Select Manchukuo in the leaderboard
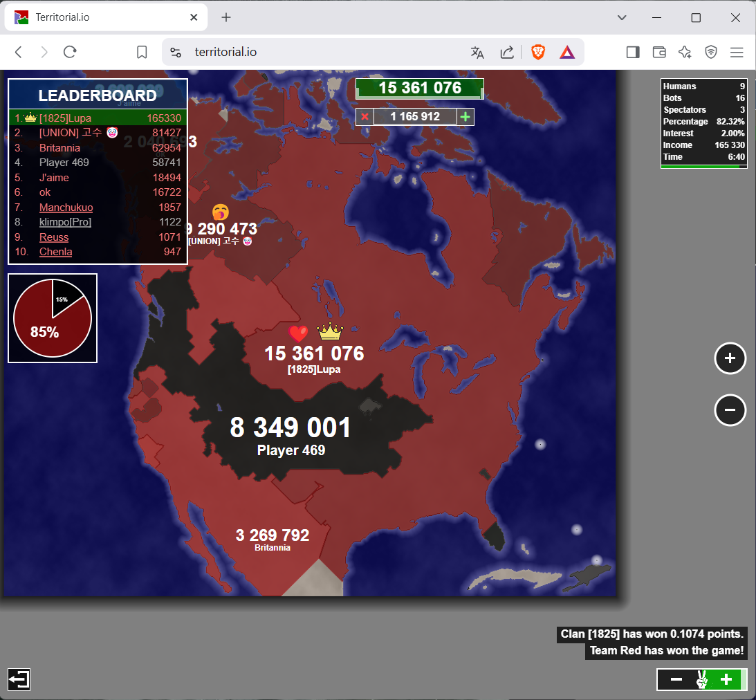 click(x=66, y=208)
